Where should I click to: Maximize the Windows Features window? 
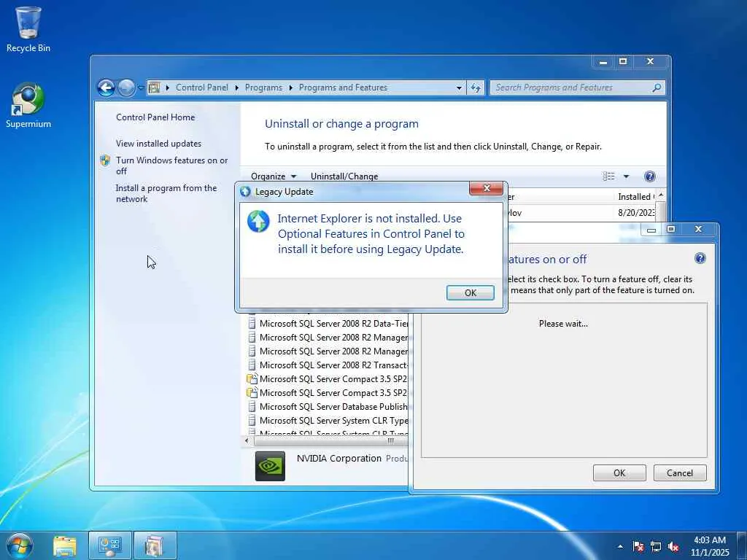click(671, 230)
